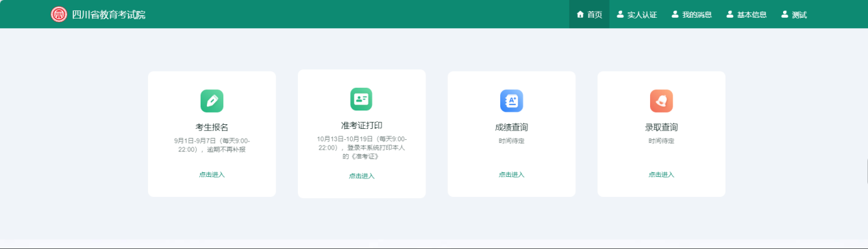The height and width of the screenshot is (249, 868).
Task: Open the 实人认证 menu item
Action: pyautogui.click(x=636, y=14)
